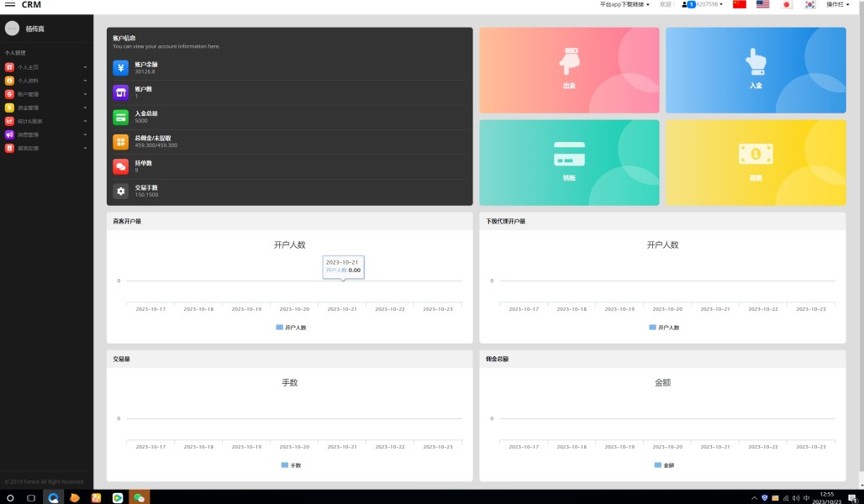Switch language with the China flag
864x504 pixels.
coord(740,4)
